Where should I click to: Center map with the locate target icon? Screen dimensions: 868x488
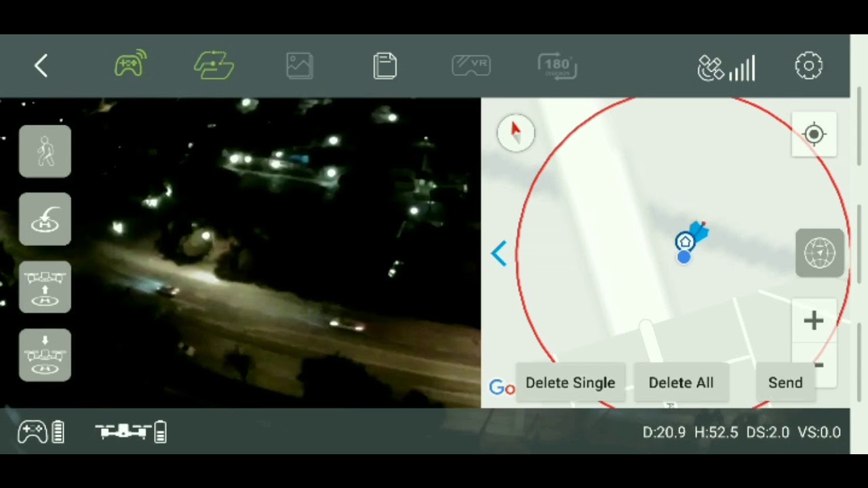click(814, 134)
